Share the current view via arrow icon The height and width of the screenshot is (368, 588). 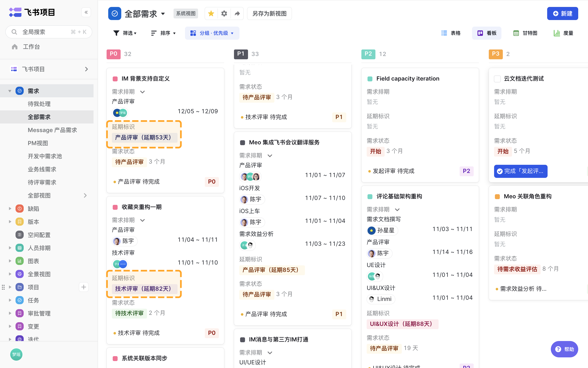(x=237, y=14)
